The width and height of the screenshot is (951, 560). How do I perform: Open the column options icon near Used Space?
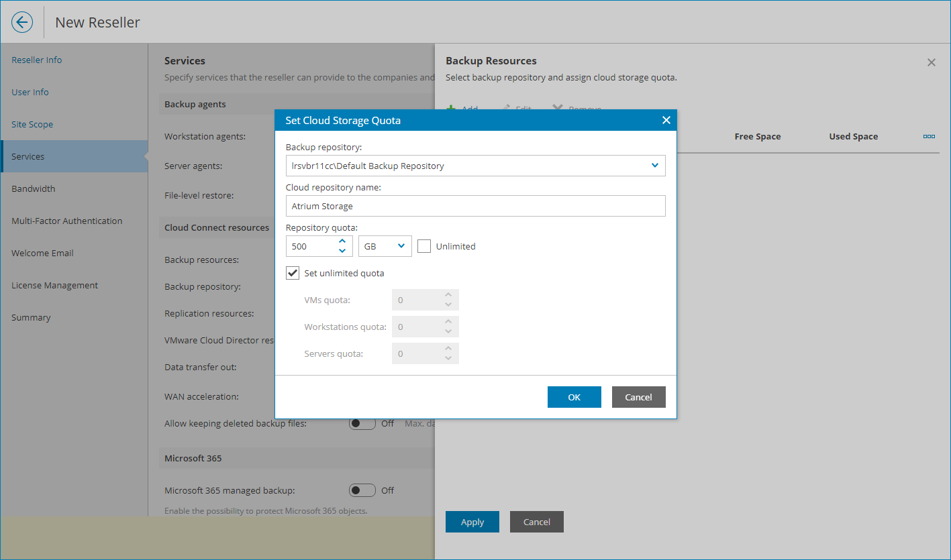pos(929,136)
